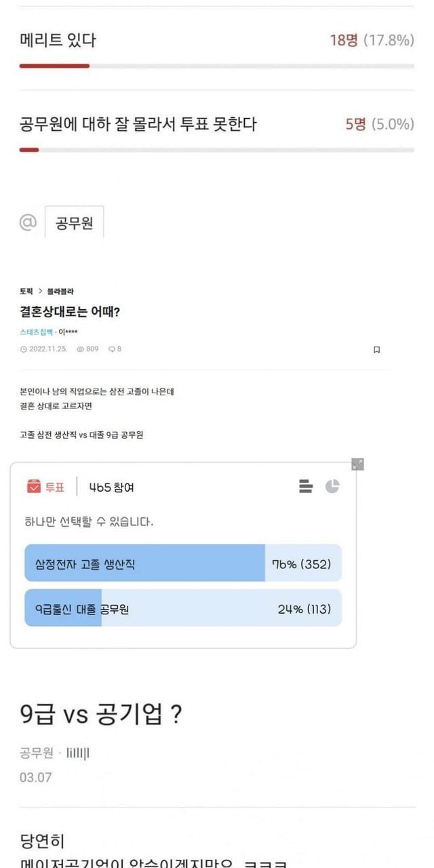Click the red 투표 vote icon
This screenshot has width=434, height=868.
(x=34, y=487)
